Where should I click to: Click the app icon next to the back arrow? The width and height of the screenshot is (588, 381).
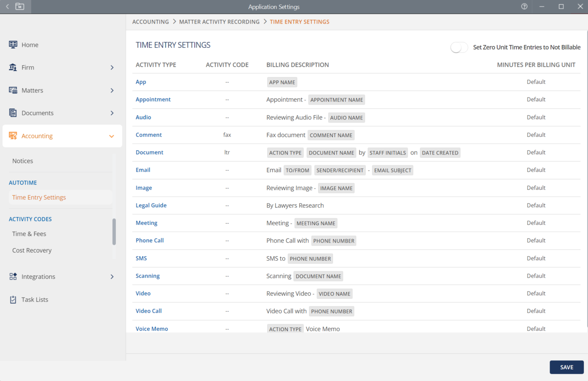pos(19,6)
